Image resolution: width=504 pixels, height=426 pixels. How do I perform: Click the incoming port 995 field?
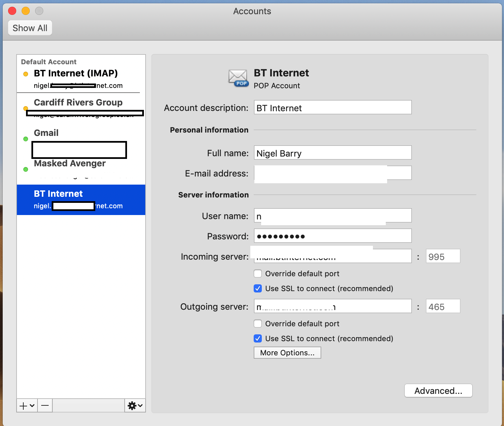(x=443, y=256)
